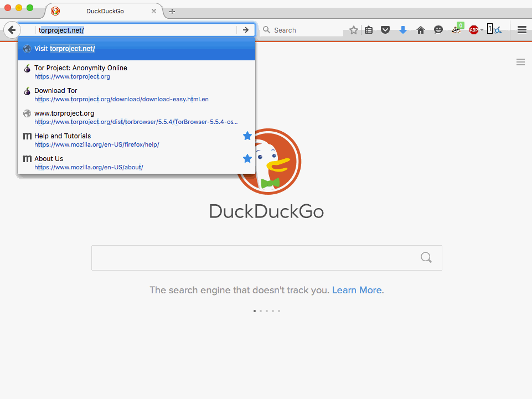Open the Hello chat smiley icon
Image resolution: width=532 pixels, height=399 pixels.
[438, 30]
